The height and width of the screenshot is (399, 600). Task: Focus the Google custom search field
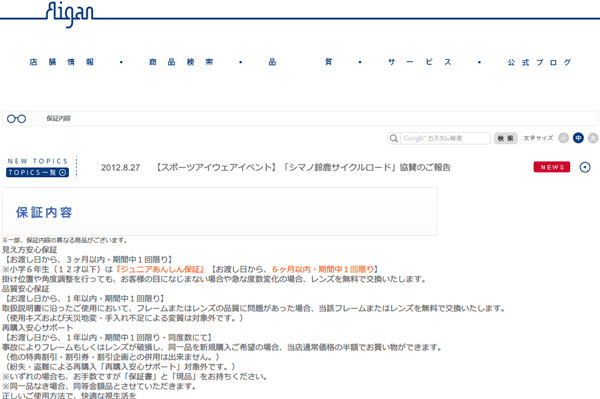tap(445, 138)
